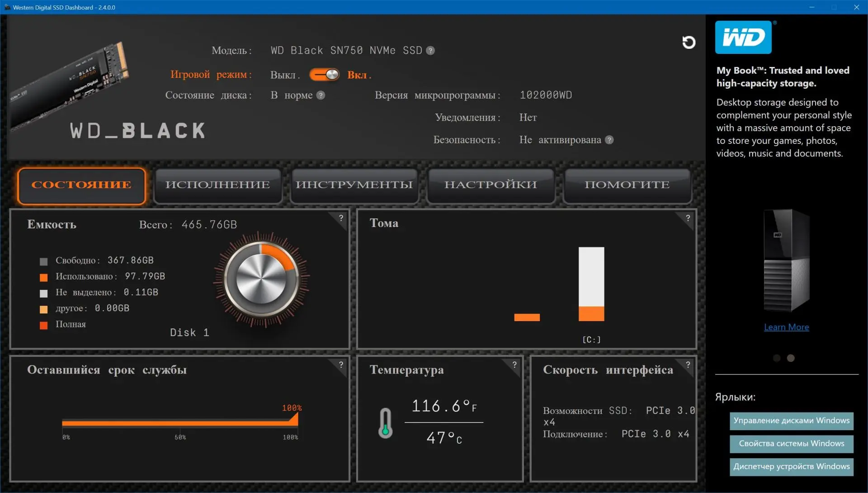Image resolution: width=868 pixels, height=493 pixels.
Task: Click the Disk 1 label
Action: [x=189, y=333]
